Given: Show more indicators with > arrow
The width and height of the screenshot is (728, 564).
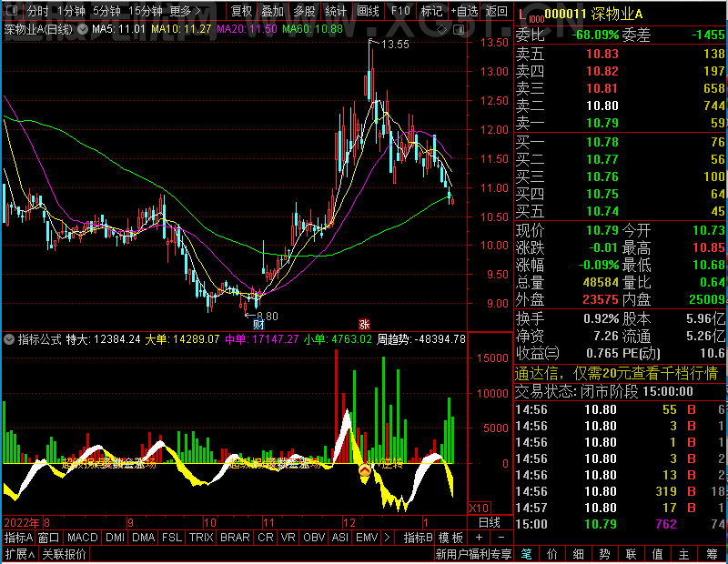Looking at the screenshot, I should click(388, 538).
